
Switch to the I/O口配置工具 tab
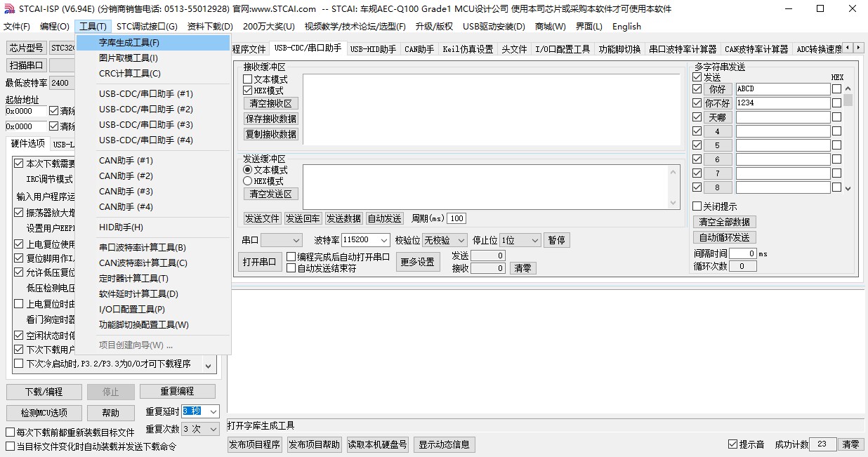[563, 49]
